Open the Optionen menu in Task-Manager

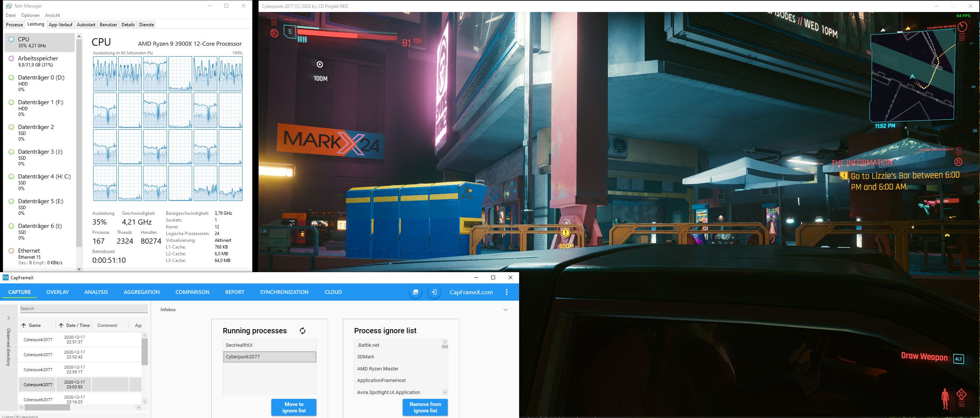click(30, 15)
